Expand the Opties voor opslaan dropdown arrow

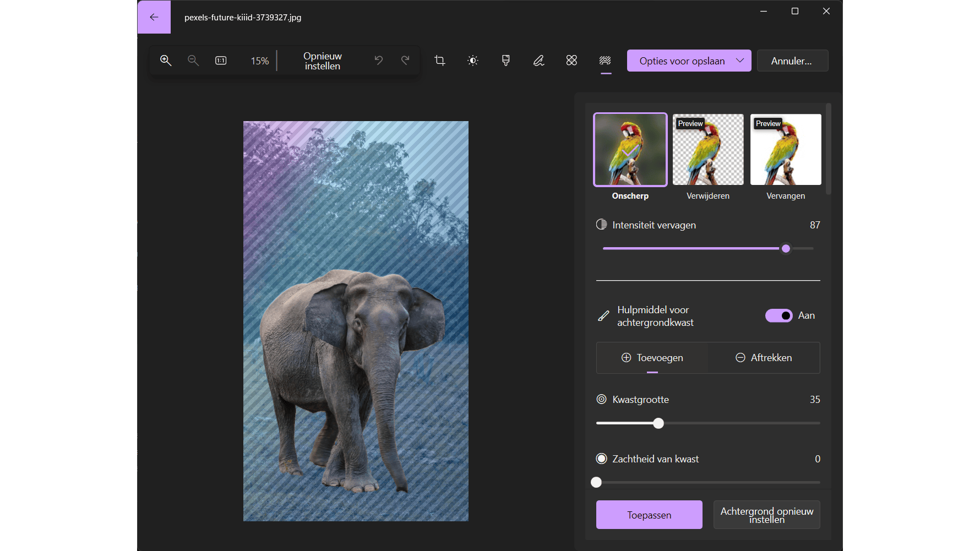(x=740, y=61)
